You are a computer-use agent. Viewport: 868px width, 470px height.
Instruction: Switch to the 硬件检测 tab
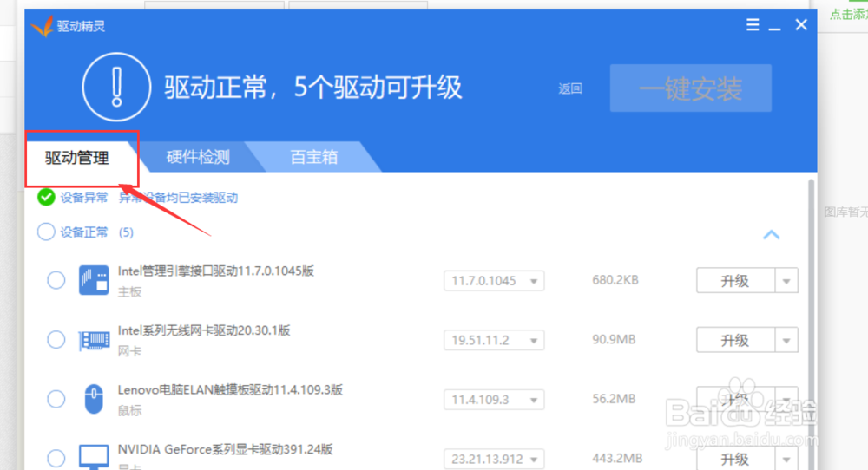pos(198,157)
